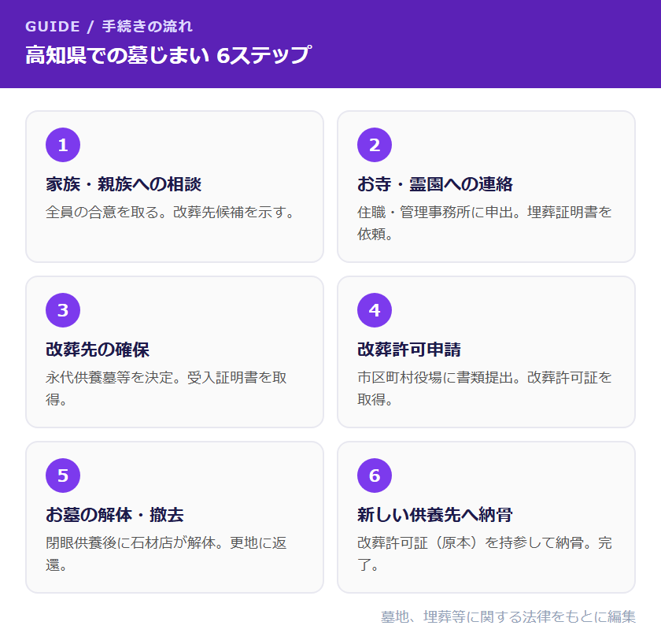The height and width of the screenshot is (644, 661).
Task: Select the 市区町村役場に書類提出 description
Action: click(x=485, y=388)
